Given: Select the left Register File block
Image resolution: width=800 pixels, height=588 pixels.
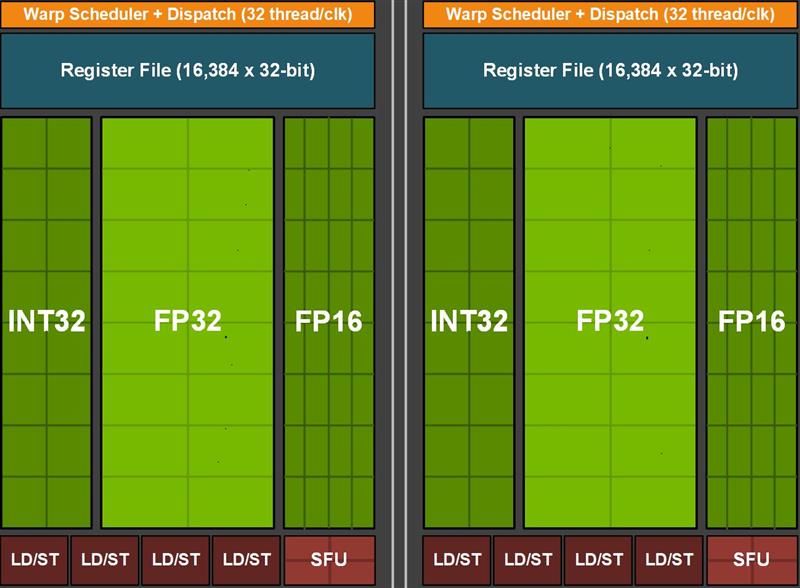Looking at the screenshot, I should [x=188, y=70].
